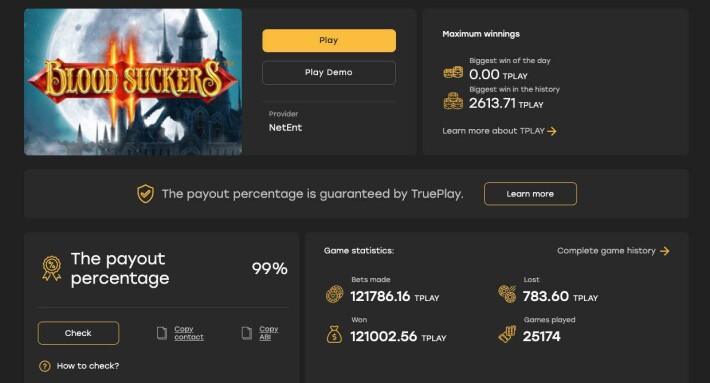
Task: Click the TruePlay shield checkmark icon
Action: click(145, 194)
